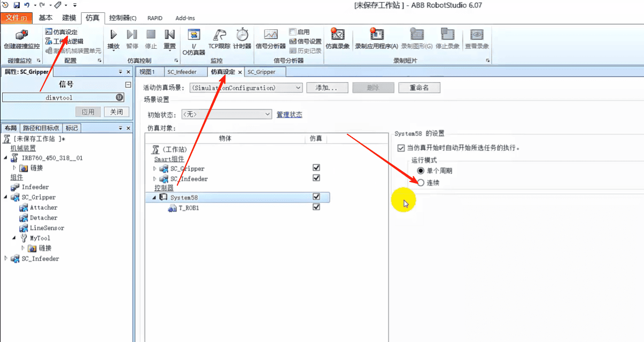644x342 pixels.
Task: Select IRB760_450_318__01 robot in layout tree
Action: click(52, 158)
